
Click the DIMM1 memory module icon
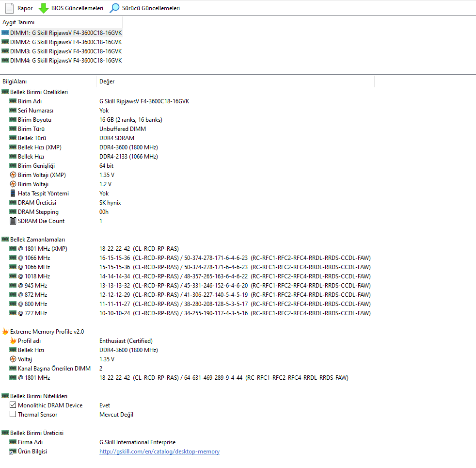click(5, 32)
